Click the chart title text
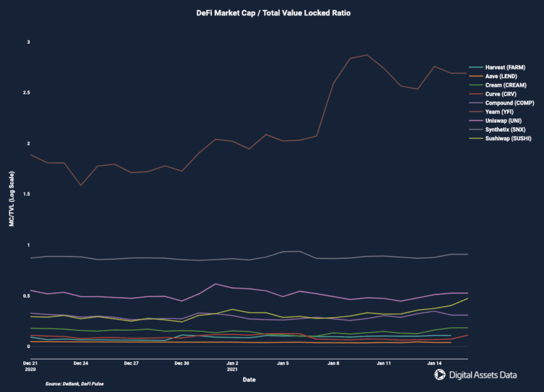 (273, 13)
